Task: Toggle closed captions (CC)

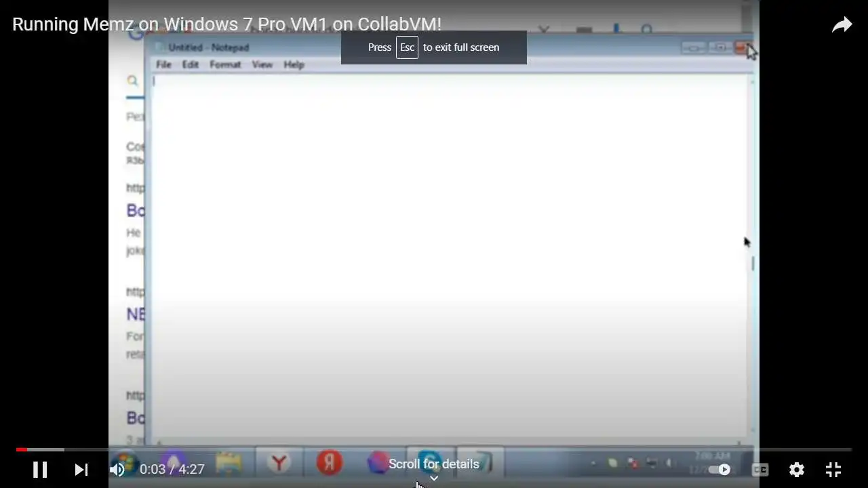Action: [x=760, y=469]
